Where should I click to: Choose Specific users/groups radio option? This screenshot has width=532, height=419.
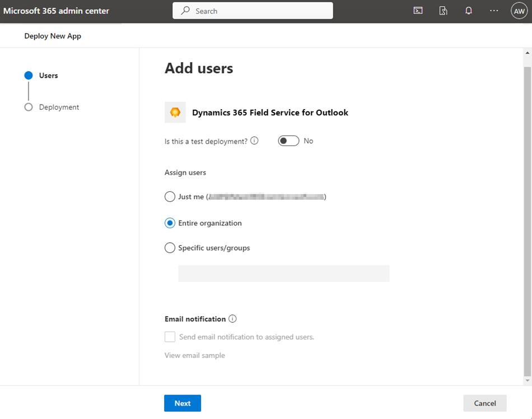(x=170, y=248)
